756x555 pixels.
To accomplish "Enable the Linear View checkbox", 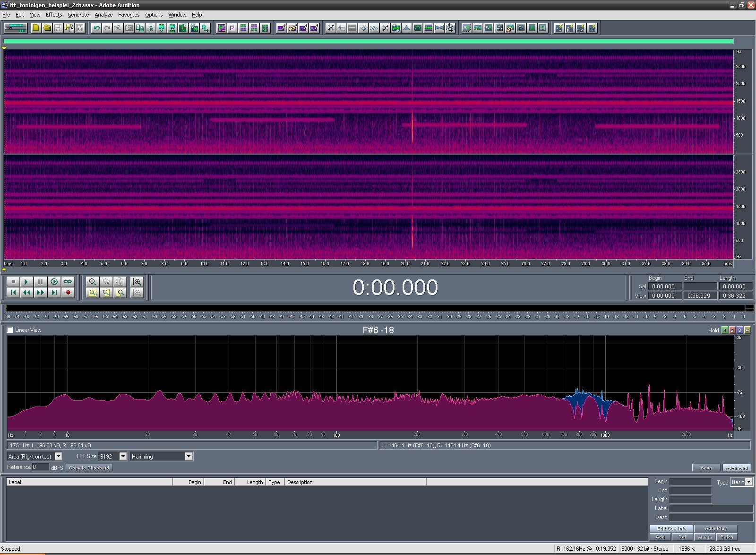I will (x=10, y=330).
